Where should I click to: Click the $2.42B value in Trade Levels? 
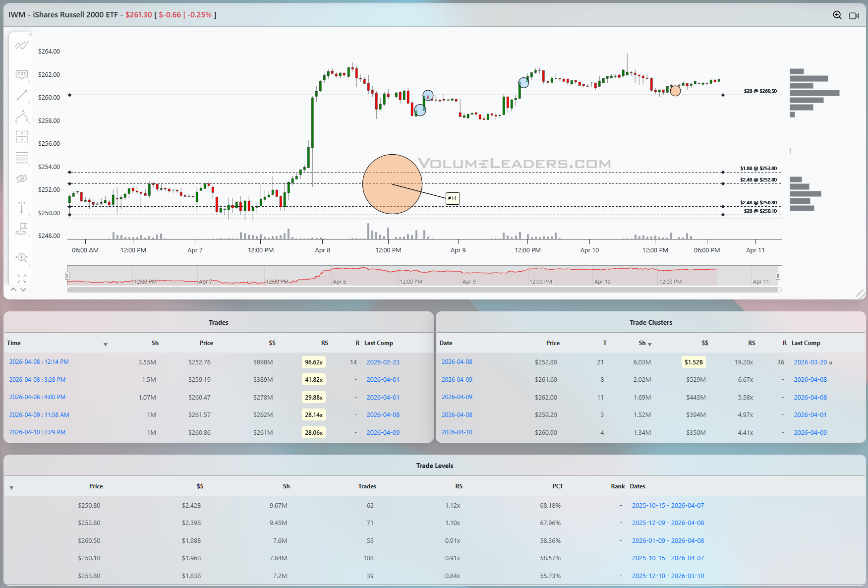(191, 506)
